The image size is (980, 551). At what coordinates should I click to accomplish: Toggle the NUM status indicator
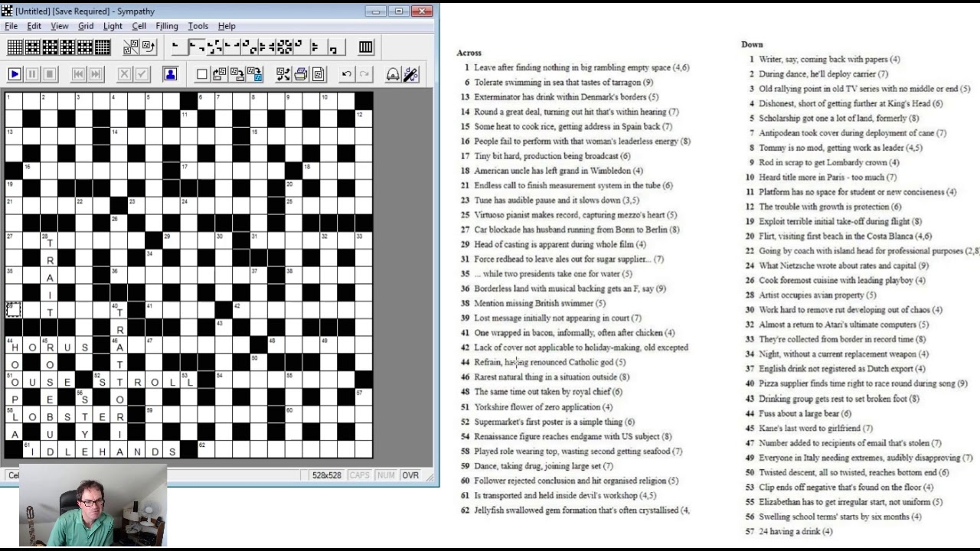[x=385, y=475]
